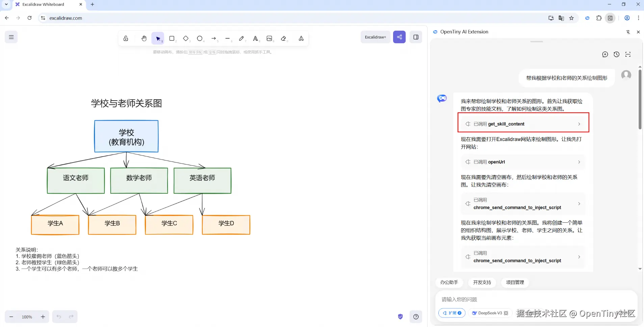Open the DeepSeek-V3 model selector
Viewport: 644px width, 327px height.
[490, 313]
